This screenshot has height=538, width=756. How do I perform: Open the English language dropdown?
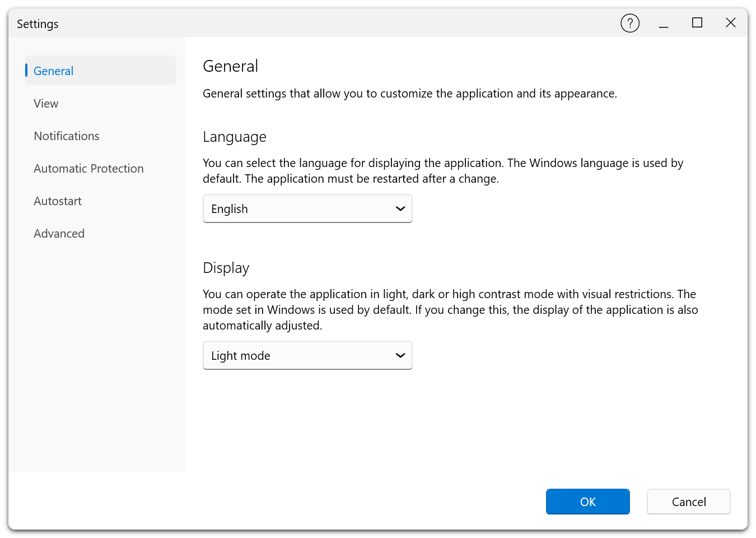click(307, 208)
